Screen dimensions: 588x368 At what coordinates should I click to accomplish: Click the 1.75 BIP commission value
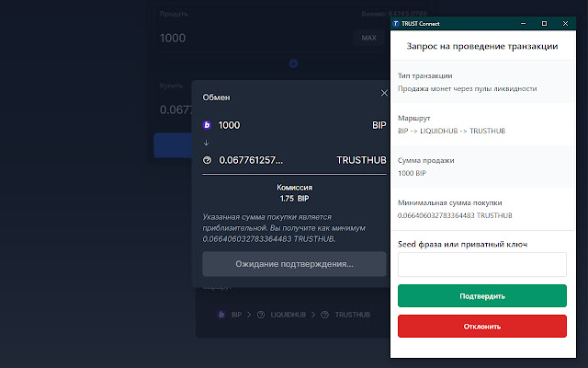click(x=294, y=199)
